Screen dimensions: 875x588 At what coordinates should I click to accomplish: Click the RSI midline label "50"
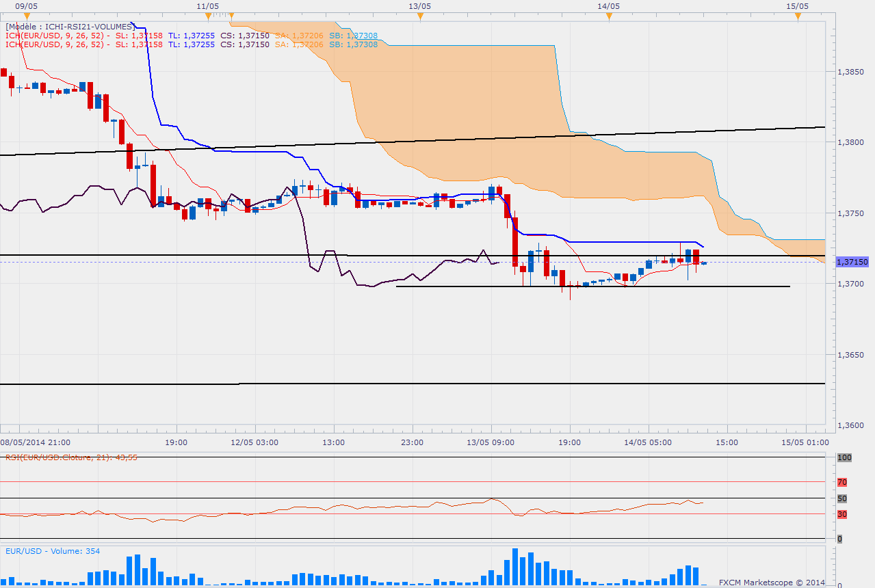[x=842, y=498]
